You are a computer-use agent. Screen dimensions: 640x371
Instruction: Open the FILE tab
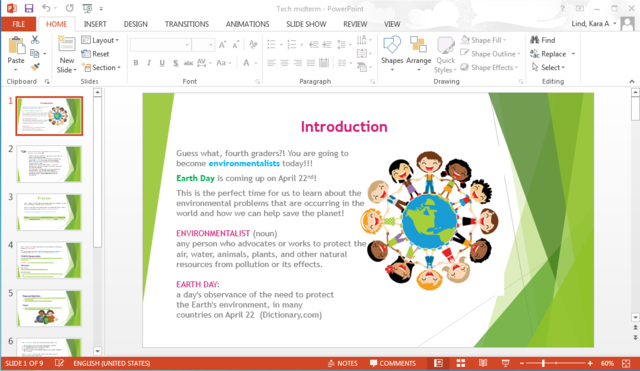[18, 24]
